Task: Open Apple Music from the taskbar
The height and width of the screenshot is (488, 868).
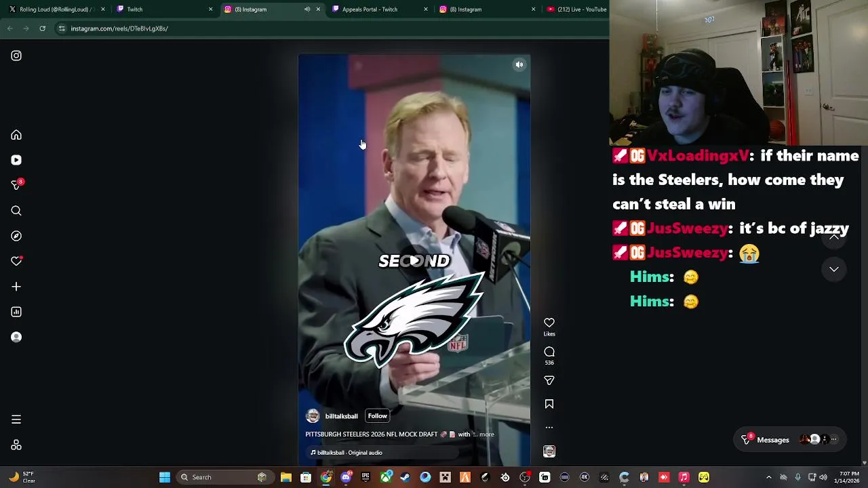Action: [x=684, y=477]
